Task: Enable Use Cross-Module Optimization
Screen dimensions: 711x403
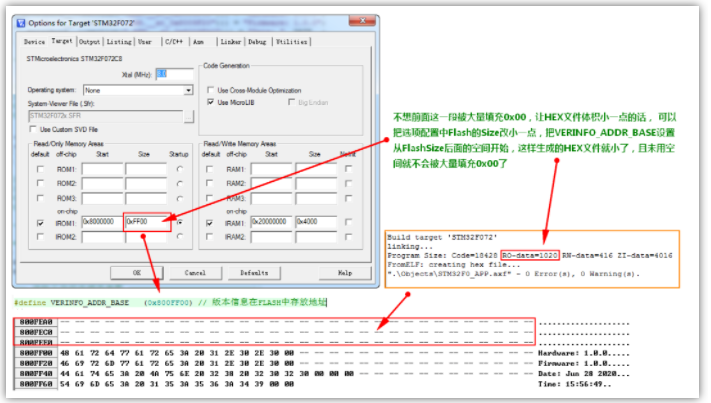Action: click(x=210, y=90)
